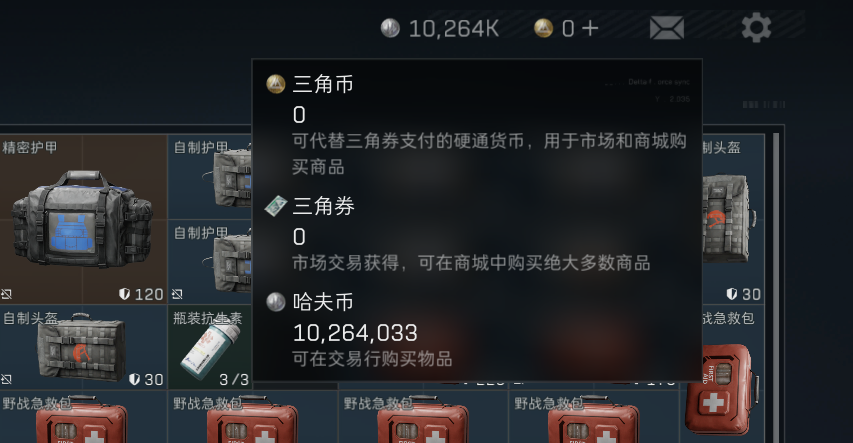Select the 精密护甲 armor bag item
This screenshot has width=853, height=443.
coord(83,219)
